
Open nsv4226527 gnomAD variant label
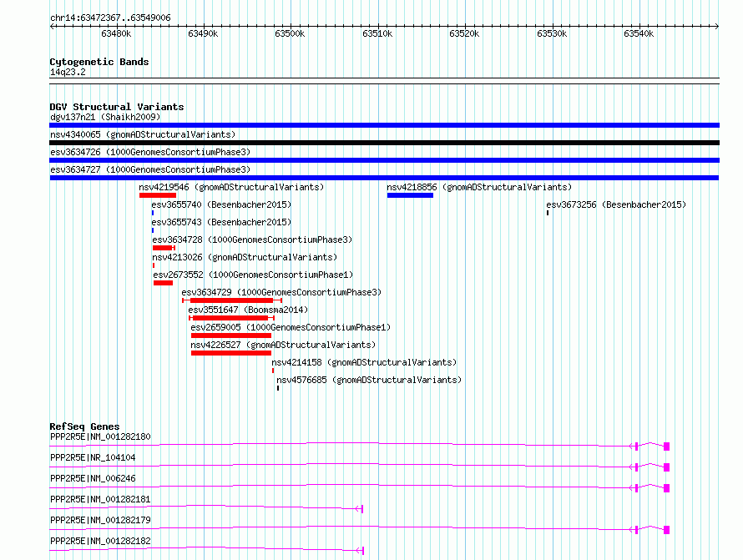pos(283,345)
